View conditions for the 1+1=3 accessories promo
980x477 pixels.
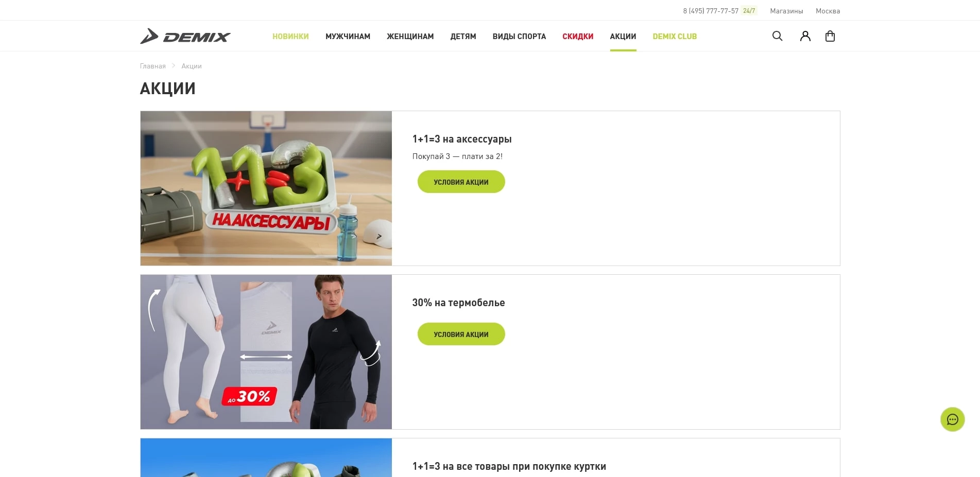click(x=461, y=182)
